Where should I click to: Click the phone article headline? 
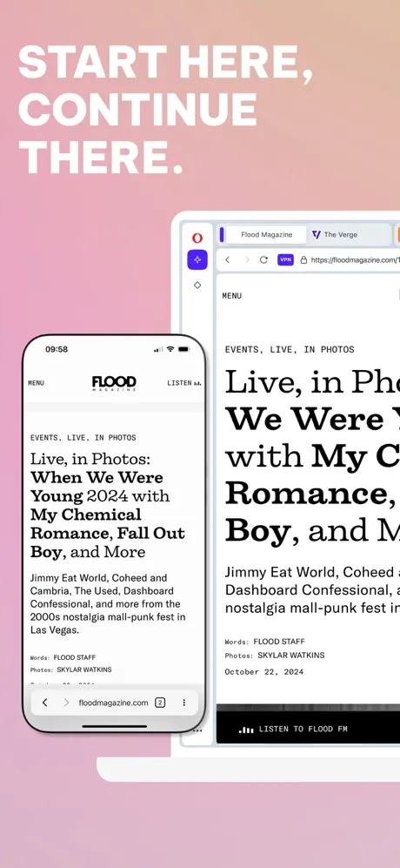[x=107, y=506]
